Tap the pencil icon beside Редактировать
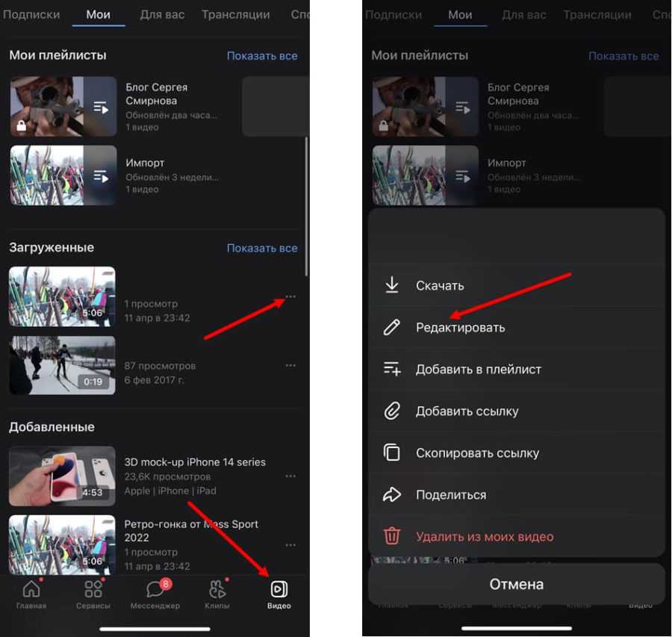Viewport: 672px width, 637px height. (x=392, y=327)
